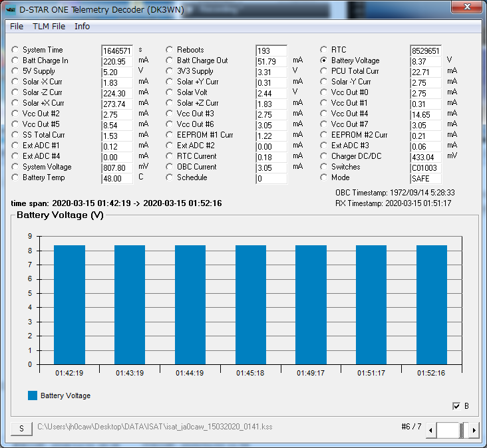The width and height of the screenshot is (487, 448).
Task: Select the Solar +X Curr radio button
Action: 15,102
